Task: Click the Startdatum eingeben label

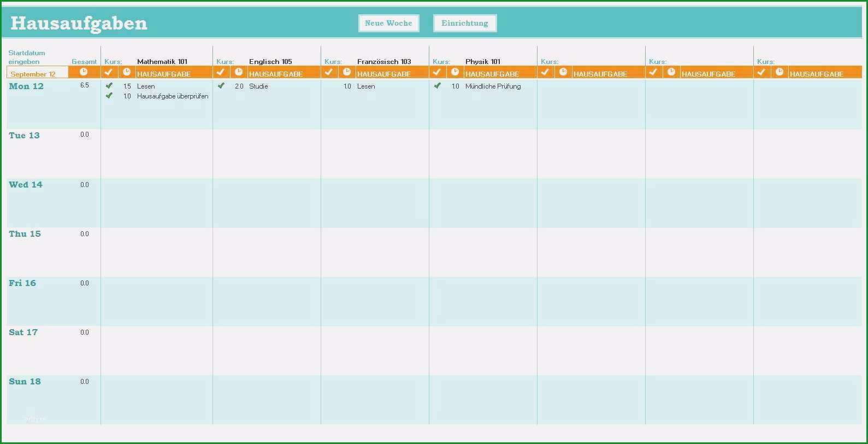Action: tap(27, 57)
